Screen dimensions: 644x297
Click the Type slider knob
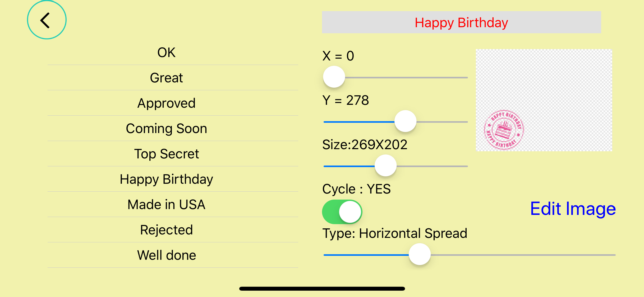[x=419, y=254]
